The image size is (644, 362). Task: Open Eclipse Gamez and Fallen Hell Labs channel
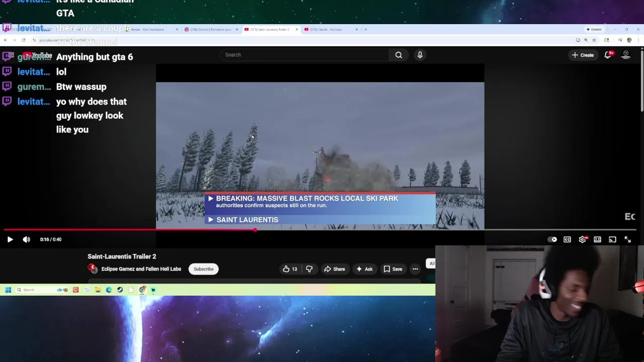pyautogui.click(x=141, y=269)
